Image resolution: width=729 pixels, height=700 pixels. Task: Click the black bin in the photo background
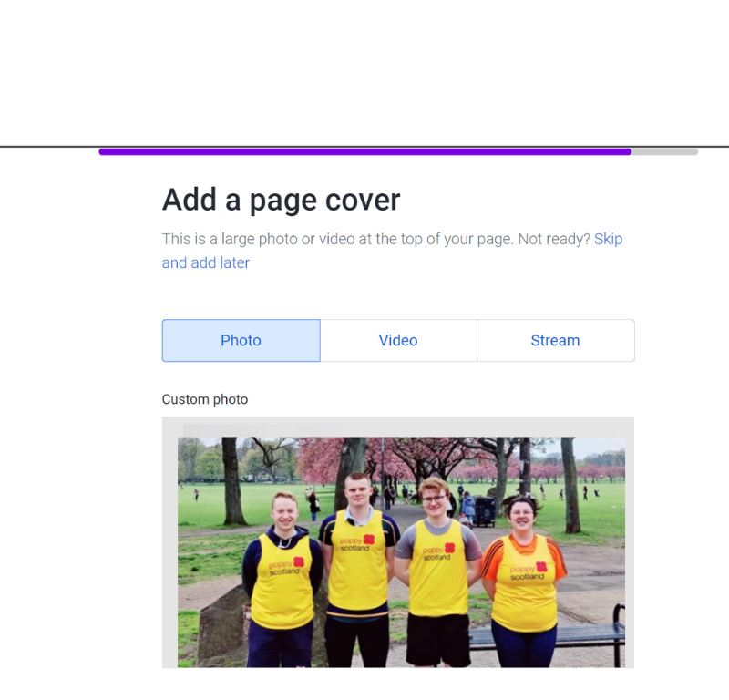pos(484,510)
